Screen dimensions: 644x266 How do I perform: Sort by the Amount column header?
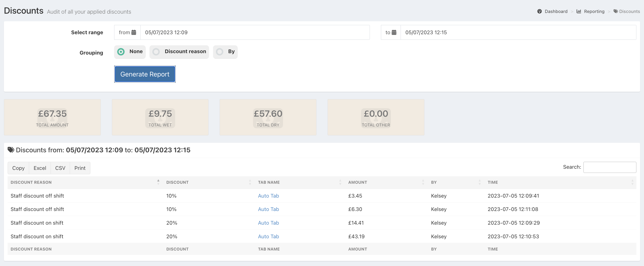[x=358, y=182]
